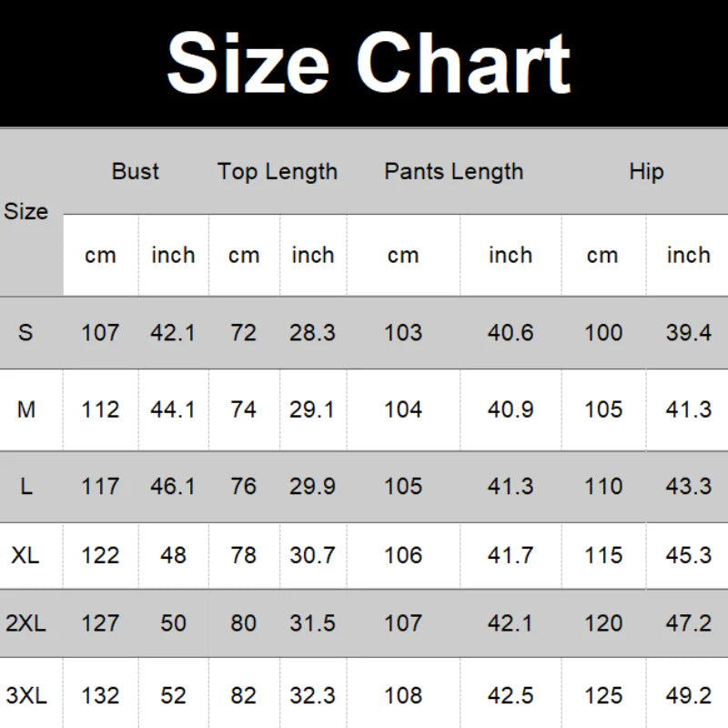
Task: Click the Size Chart title
Action: tap(369, 62)
